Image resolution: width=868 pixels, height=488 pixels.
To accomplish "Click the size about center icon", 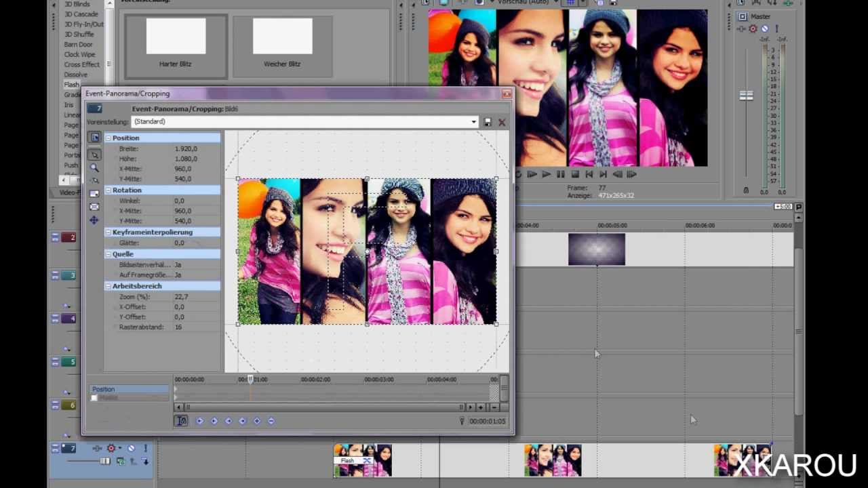I will coord(94,207).
